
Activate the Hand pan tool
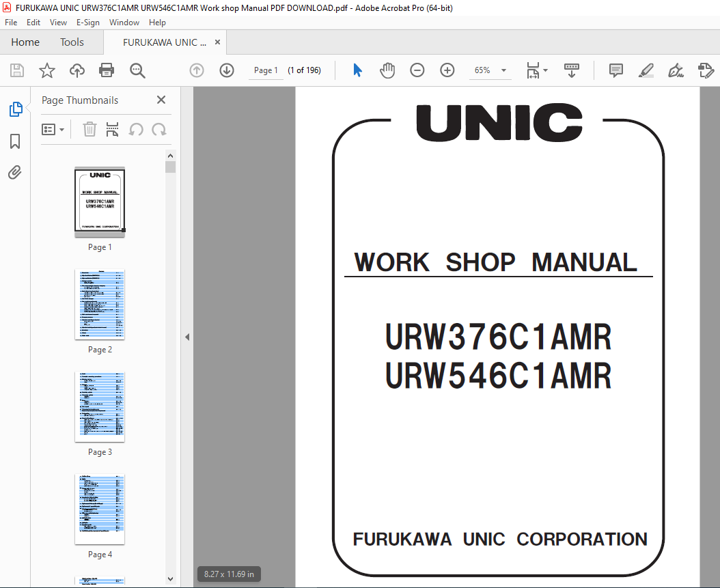(387, 70)
